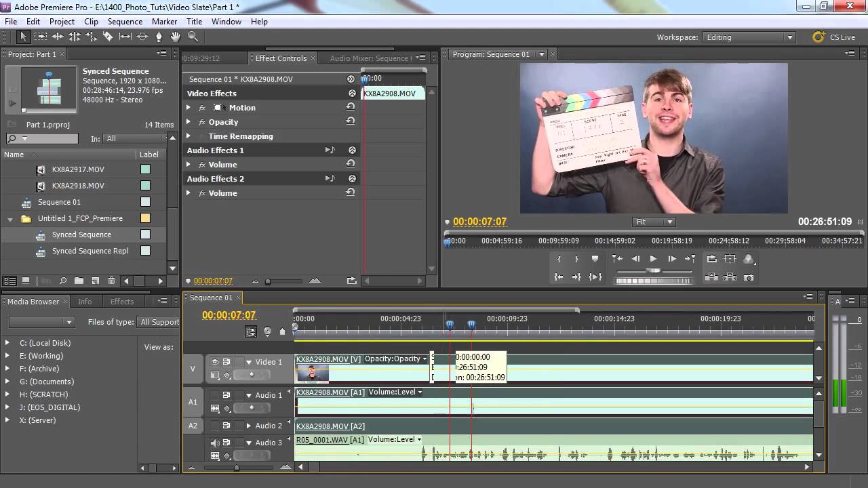Toggle Loop playback in Program monitor
868x488 pixels.
click(711, 259)
